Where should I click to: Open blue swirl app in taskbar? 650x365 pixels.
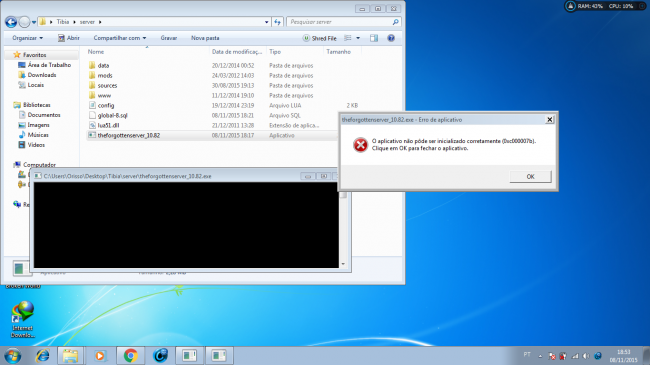[160, 355]
